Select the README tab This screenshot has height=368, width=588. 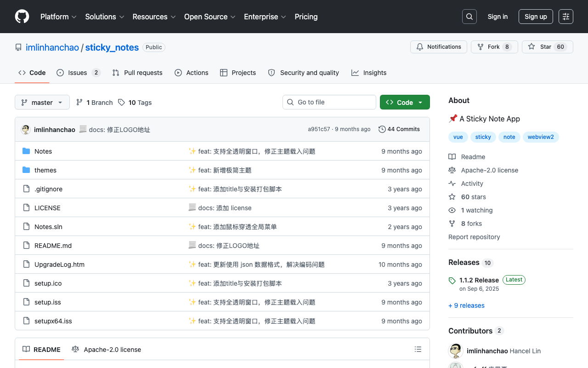pyautogui.click(x=41, y=350)
